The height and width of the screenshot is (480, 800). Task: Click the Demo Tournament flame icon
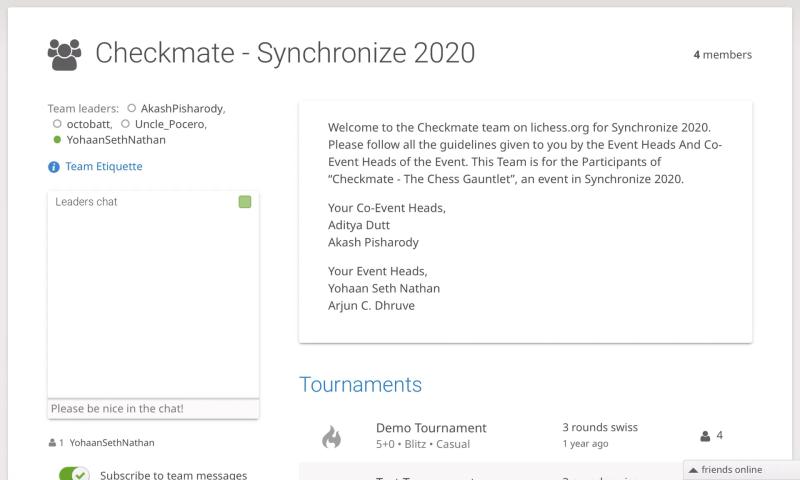click(x=332, y=436)
